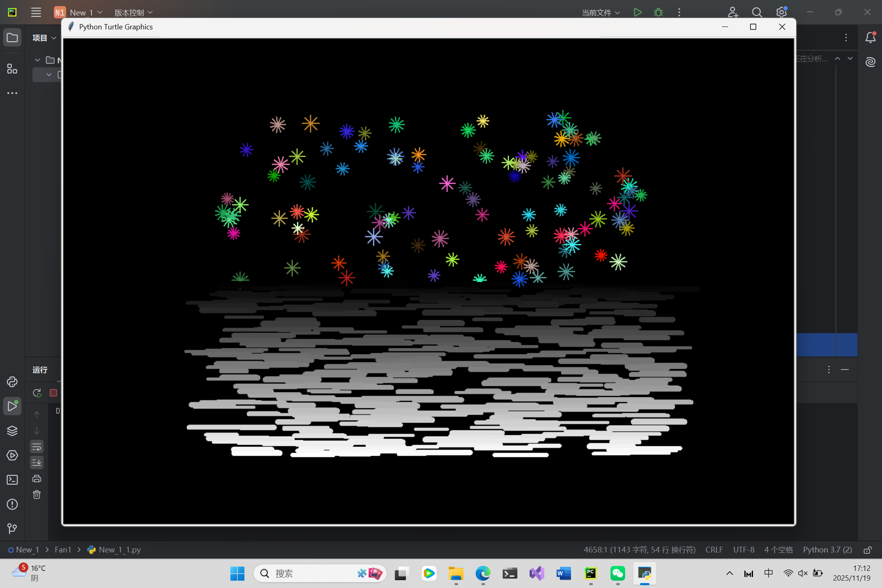Toggle scroll to end of output
This screenshot has width=882, height=588.
(x=37, y=463)
